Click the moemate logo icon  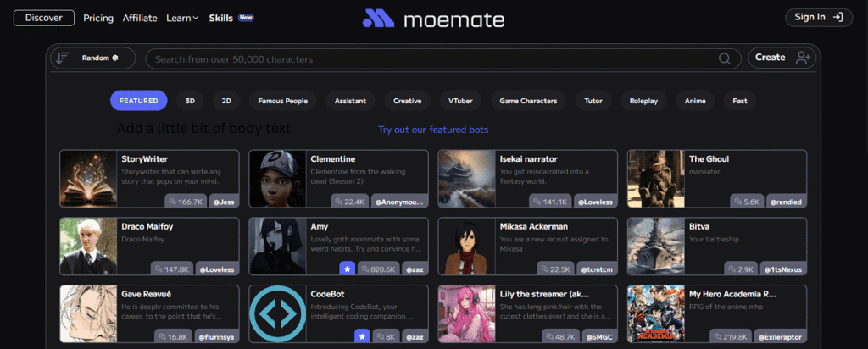(378, 19)
